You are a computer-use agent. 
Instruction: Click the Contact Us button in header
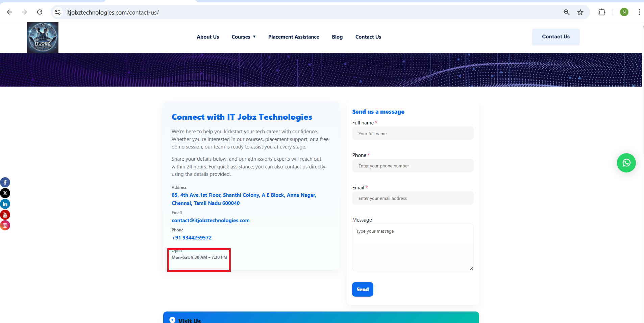point(555,37)
